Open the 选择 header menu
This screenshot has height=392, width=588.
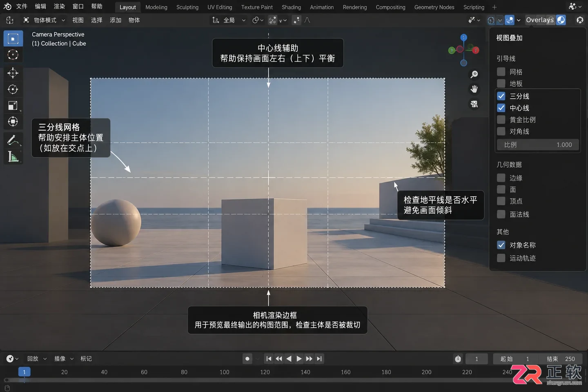tap(97, 20)
